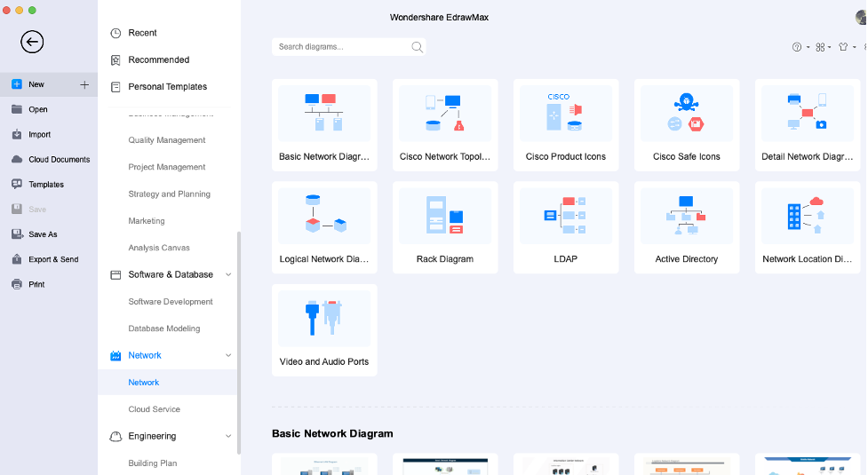868x475 pixels.
Task: Click the Import icon in sidebar
Action: [x=17, y=134]
